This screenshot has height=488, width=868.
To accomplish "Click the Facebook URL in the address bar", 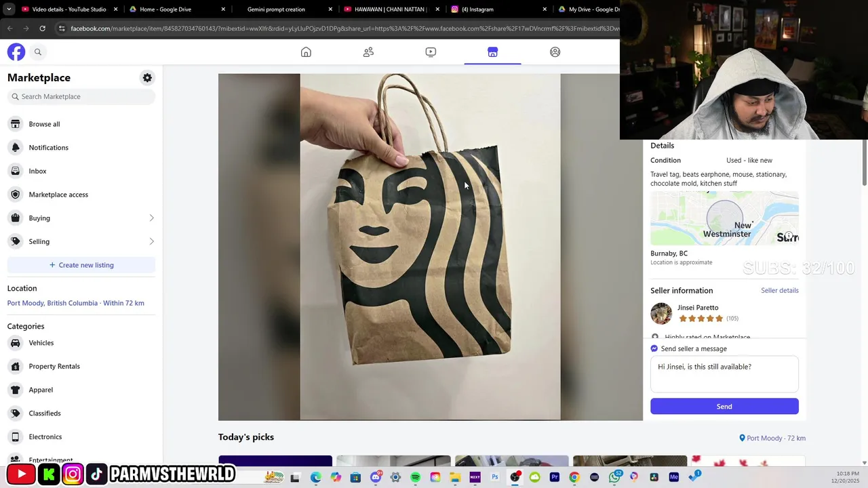I will 344,28.
